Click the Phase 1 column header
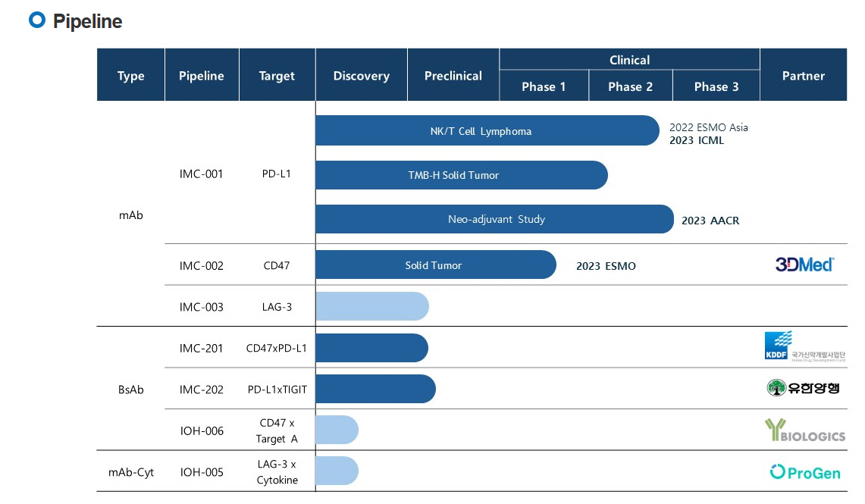865x504 pixels. click(544, 86)
